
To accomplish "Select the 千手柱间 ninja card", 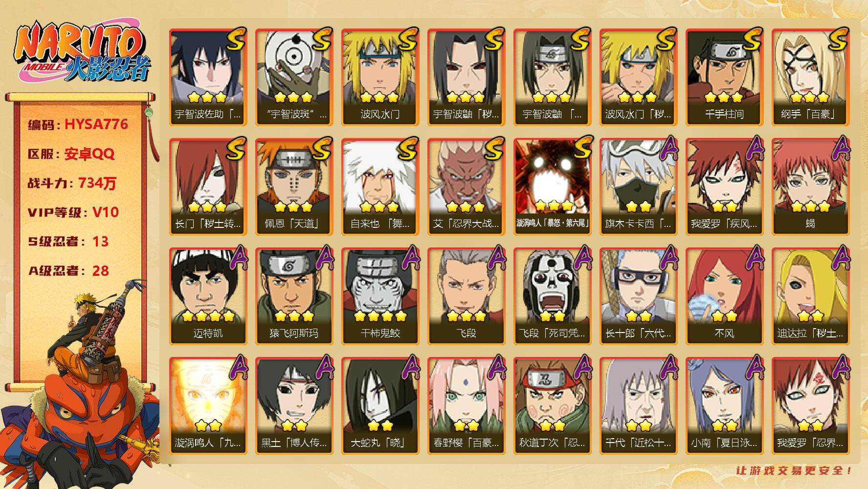I will (x=724, y=77).
